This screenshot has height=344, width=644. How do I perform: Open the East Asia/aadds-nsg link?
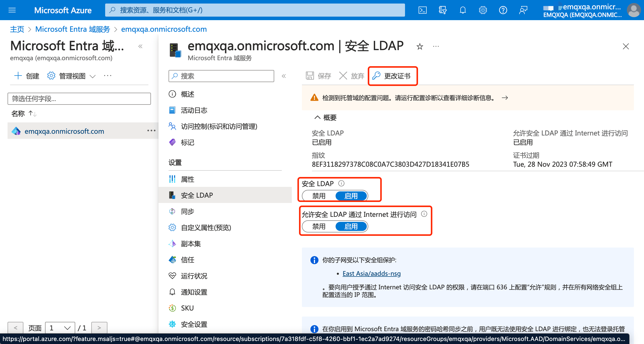pyautogui.click(x=372, y=273)
